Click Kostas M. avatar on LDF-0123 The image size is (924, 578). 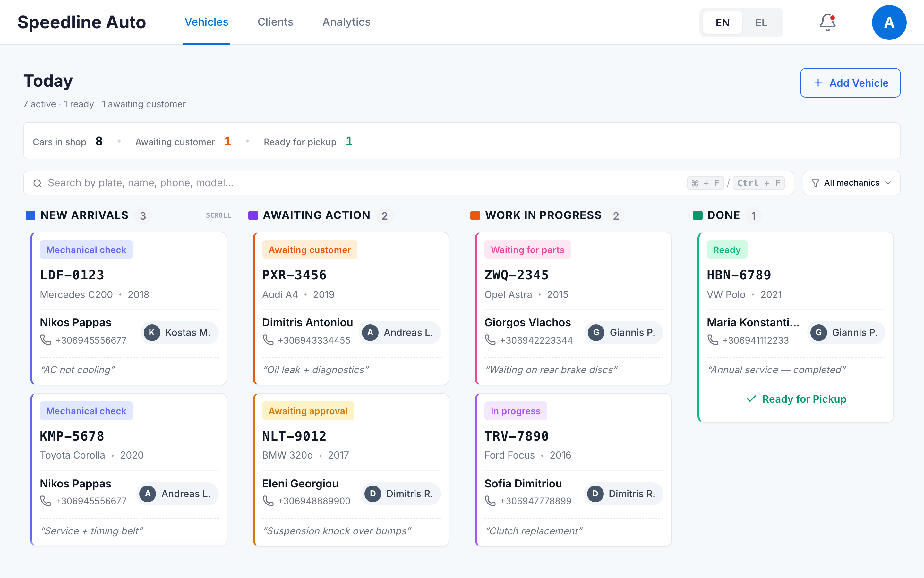click(152, 333)
